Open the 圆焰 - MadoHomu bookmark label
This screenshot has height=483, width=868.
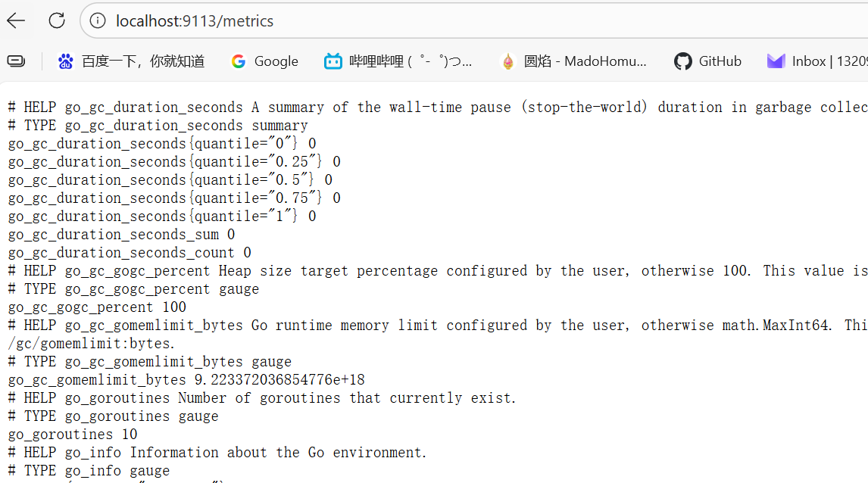pos(585,61)
